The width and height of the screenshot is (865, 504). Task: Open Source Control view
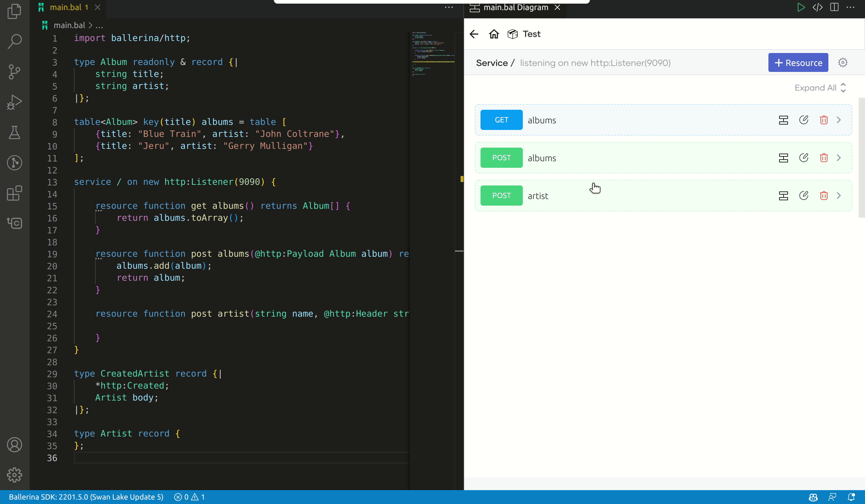[15, 72]
